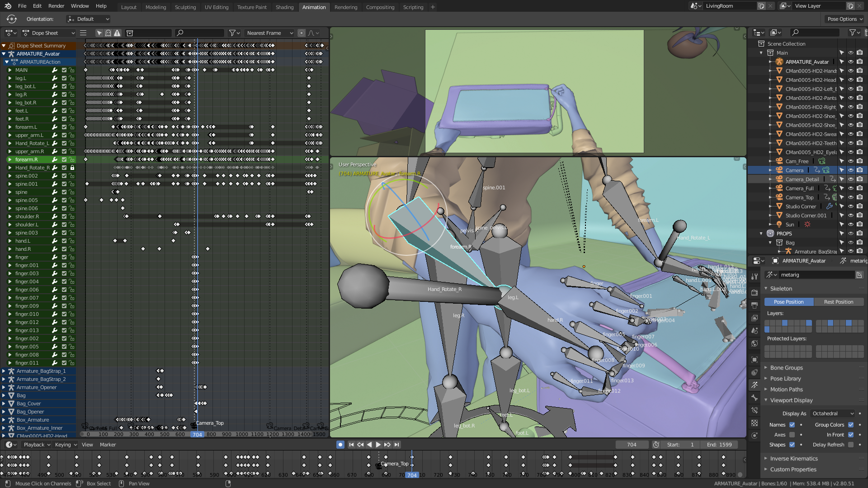Open the Pose Options button
Image resolution: width=868 pixels, height=488 pixels.
[x=844, y=19]
